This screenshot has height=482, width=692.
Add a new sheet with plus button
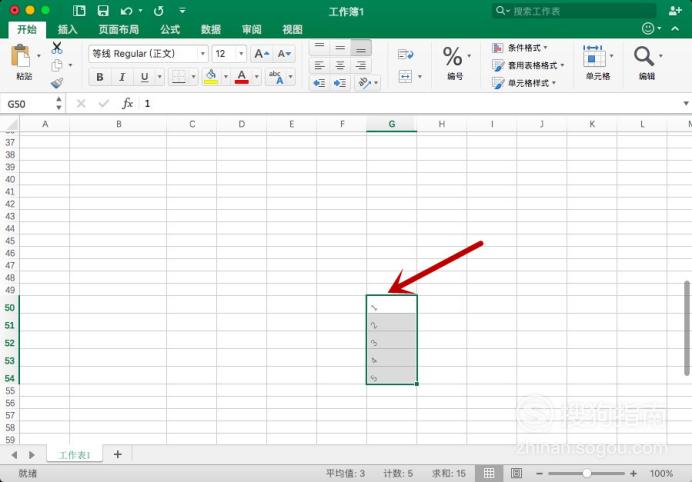pyautogui.click(x=117, y=454)
